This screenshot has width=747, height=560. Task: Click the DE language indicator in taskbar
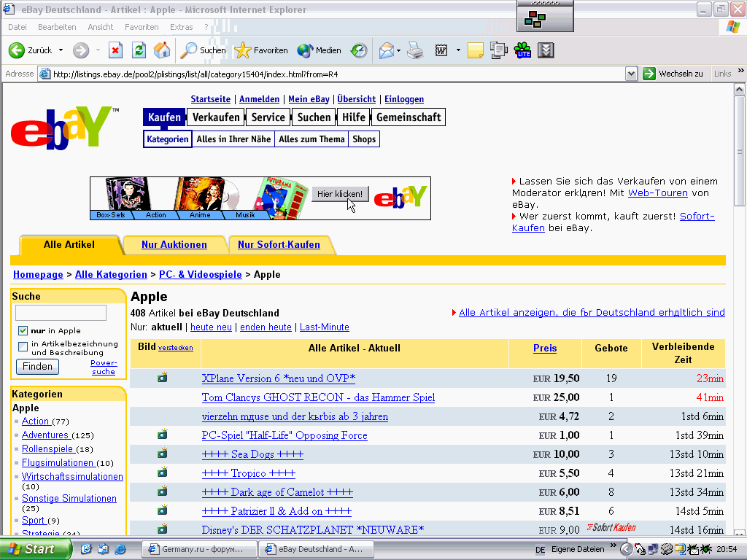541,550
